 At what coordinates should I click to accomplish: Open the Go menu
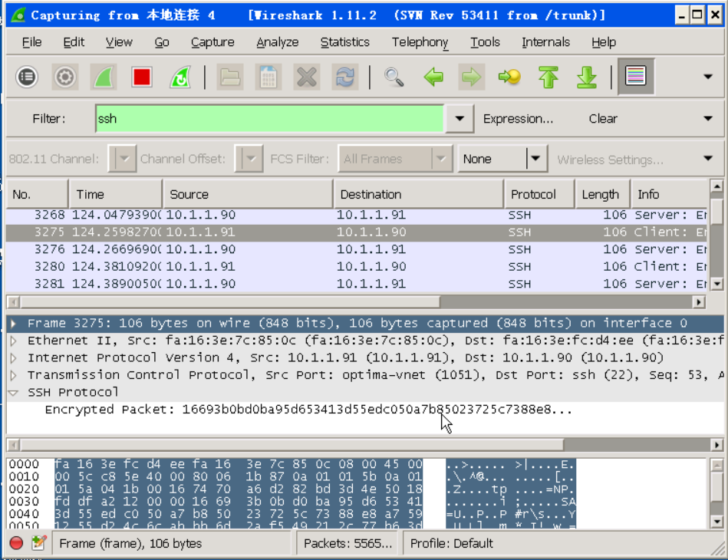pos(162,42)
